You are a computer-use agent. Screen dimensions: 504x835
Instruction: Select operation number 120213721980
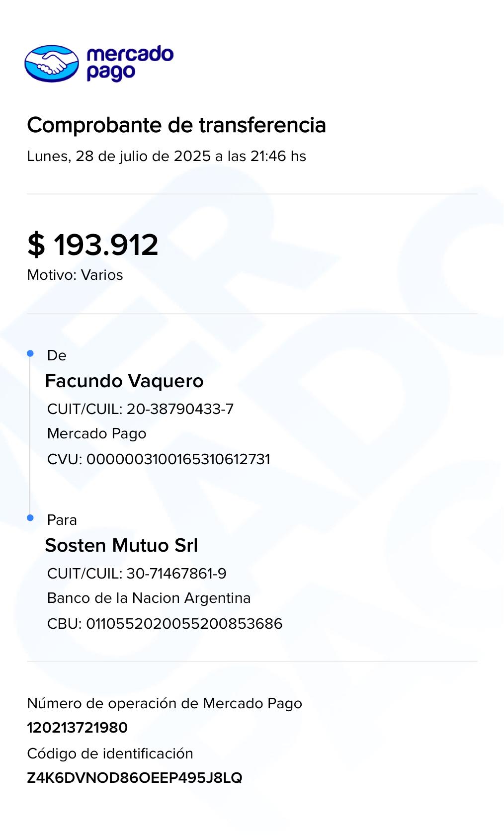coord(78,728)
